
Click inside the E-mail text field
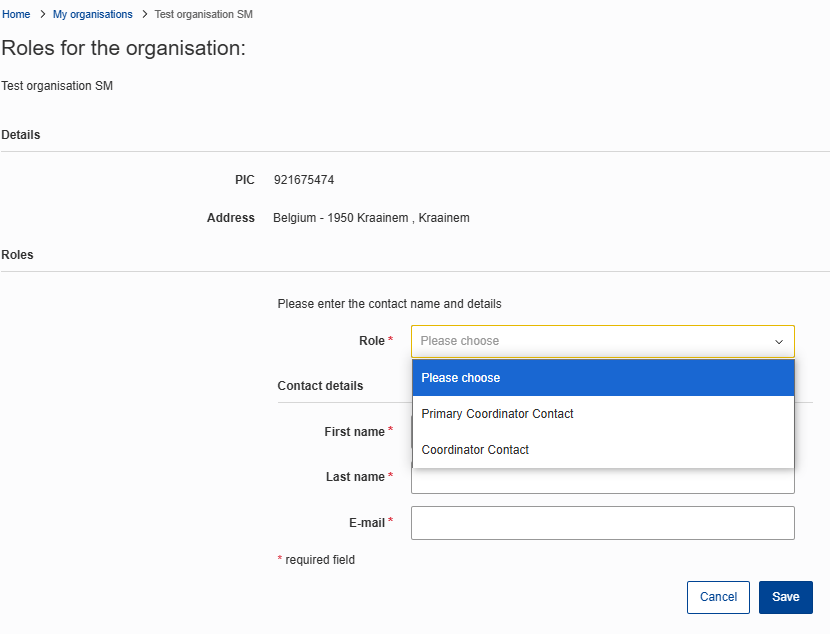pyautogui.click(x=602, y=523)
